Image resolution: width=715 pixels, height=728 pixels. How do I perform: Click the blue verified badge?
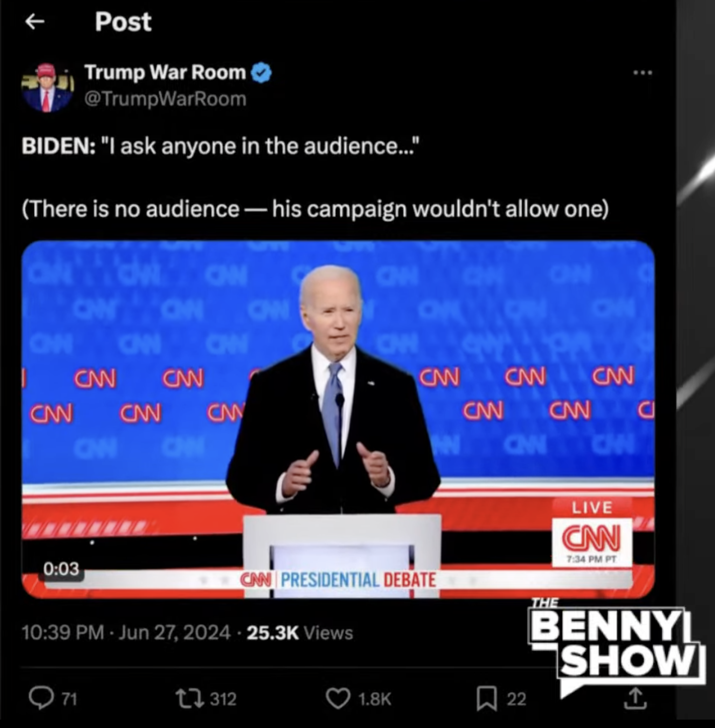[261, 73]
